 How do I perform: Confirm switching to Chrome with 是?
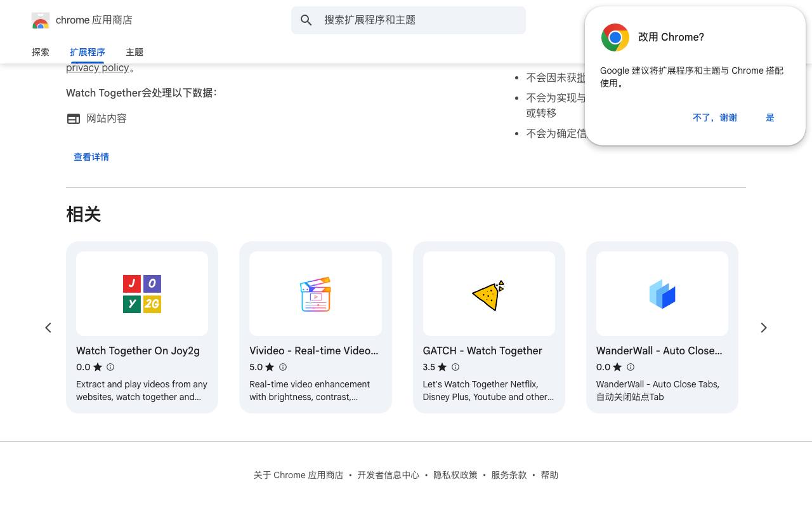pyautogui.click(x=770, y=117)
